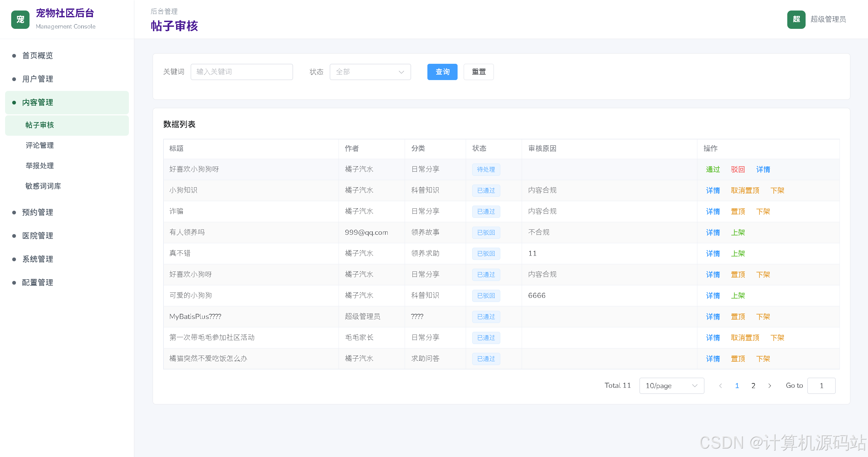Expand 配置管理 in sidebar
The width and height of the screenshot is (868, 457).
pyautogui.click(x=67, y=283)
